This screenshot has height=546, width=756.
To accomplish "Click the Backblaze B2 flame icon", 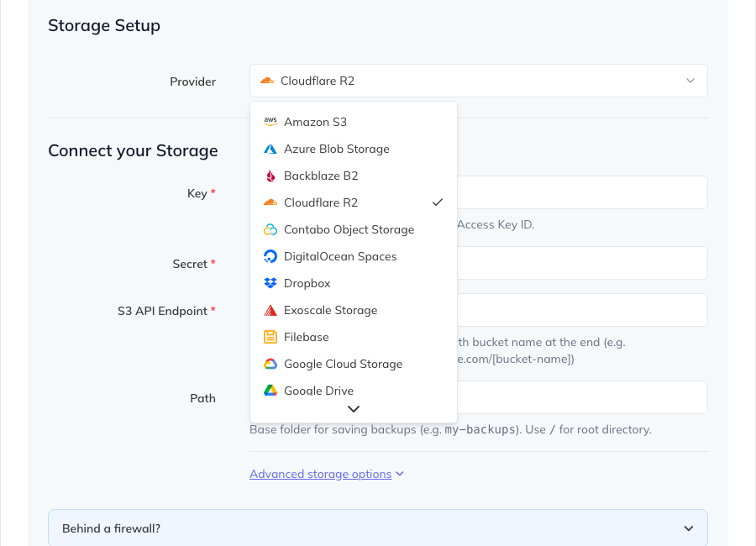I will click(x=270, y=176).
